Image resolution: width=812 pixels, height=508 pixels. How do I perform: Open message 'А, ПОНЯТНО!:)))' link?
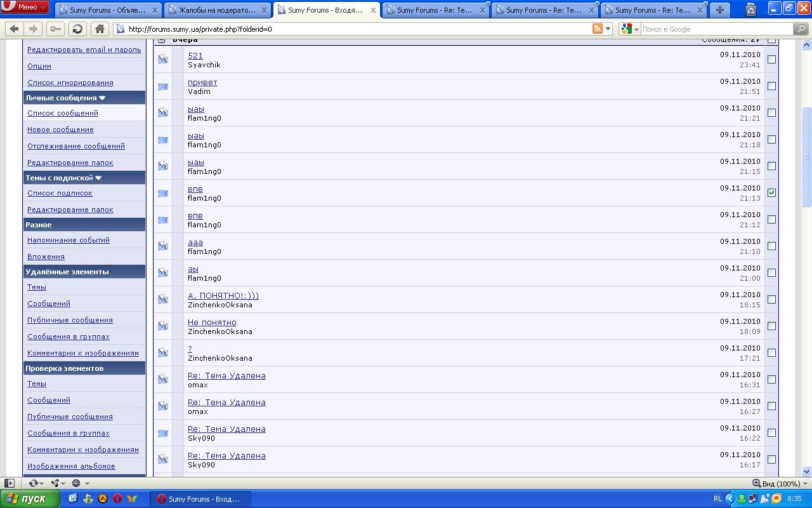coord(223,296)
